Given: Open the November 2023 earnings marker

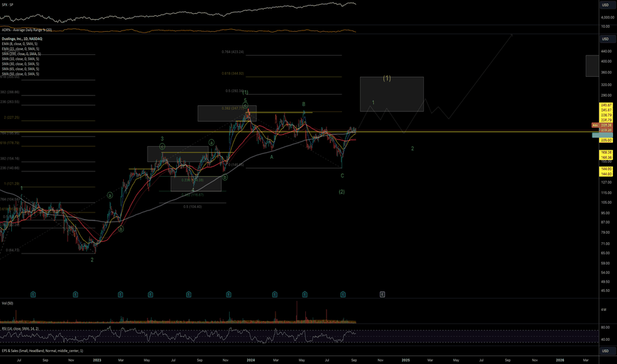Looking at the screenshot, I should click(228, 294).
